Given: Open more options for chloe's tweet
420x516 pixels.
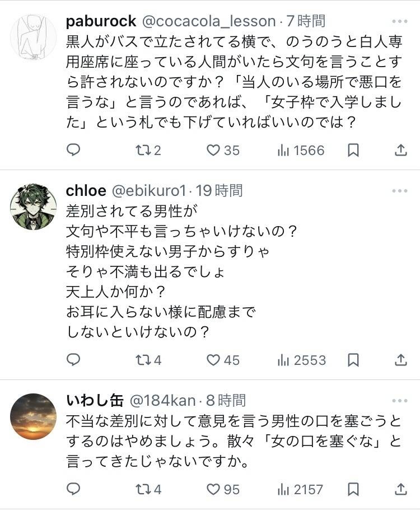Looking at the screenshot, I should pyautogui.click(x=400, y=191).
